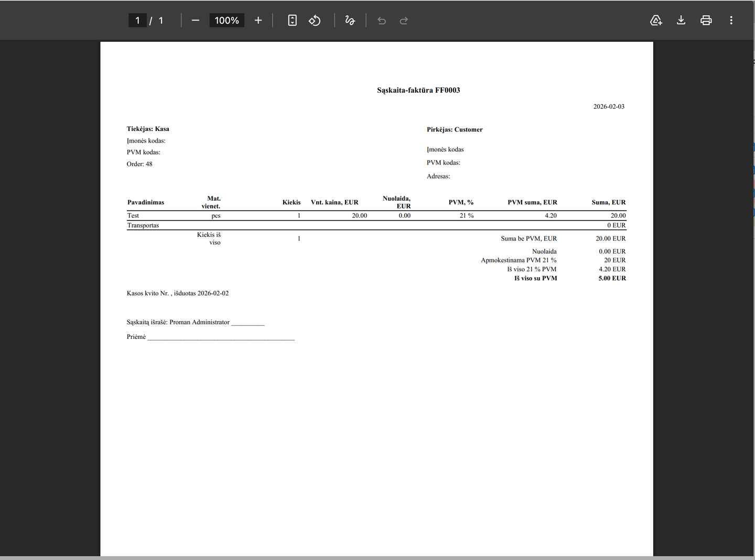
Task: Click the redo arrow in toolbar
Action: [404, 20]
